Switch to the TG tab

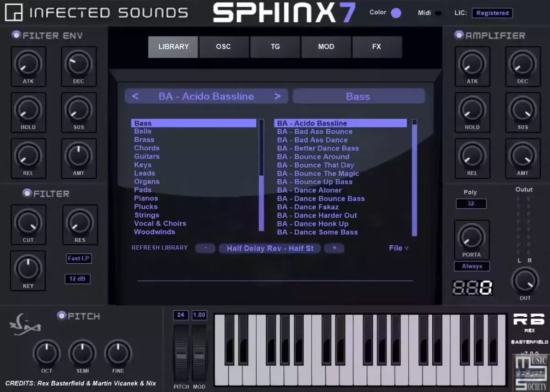[275, 47]
